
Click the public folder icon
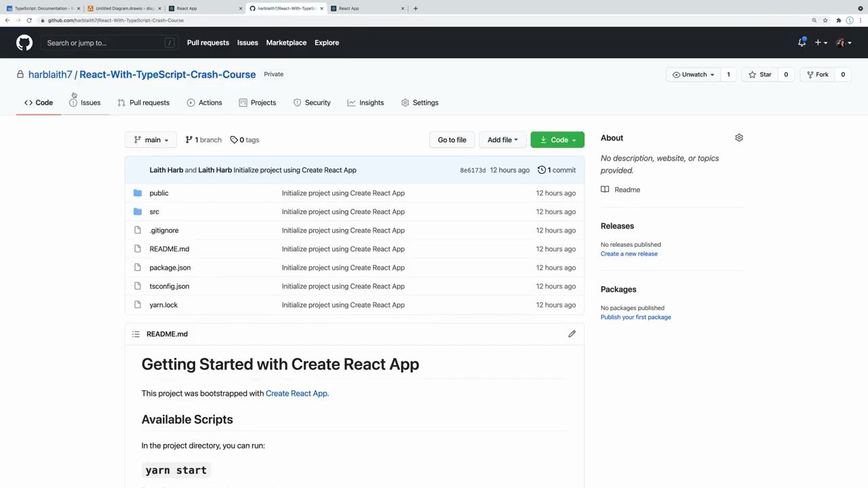[x=138, y=193]
